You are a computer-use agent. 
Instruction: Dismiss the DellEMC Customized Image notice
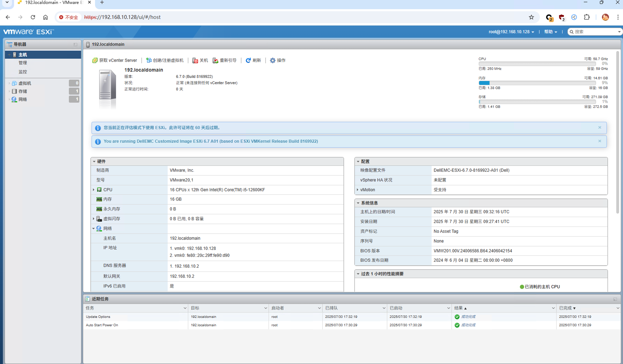click(x=599, y=141)
